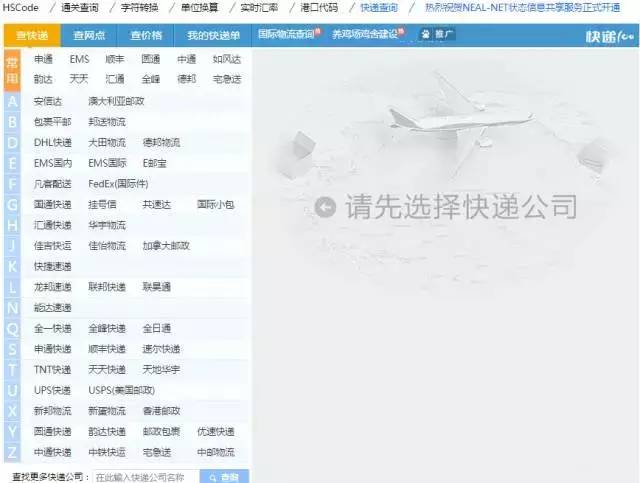Select 澳大利亚邮政 courier
Viewport: 640px width, 483px height.
116,101
